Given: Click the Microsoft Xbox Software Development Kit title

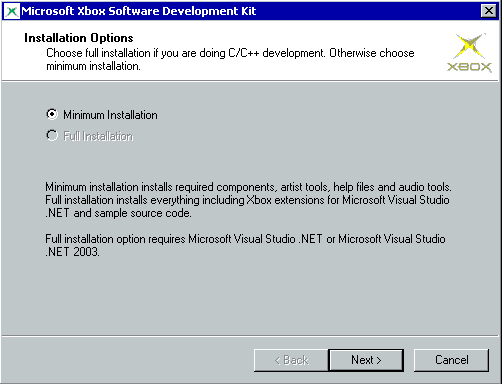Looking at the screenshot, I should pyautogui.click(x=139, y=11).
